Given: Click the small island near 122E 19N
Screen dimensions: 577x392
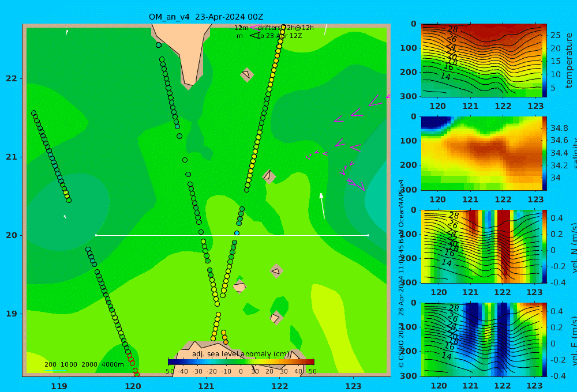Looking at the screenshot, I should pos(276,318).
